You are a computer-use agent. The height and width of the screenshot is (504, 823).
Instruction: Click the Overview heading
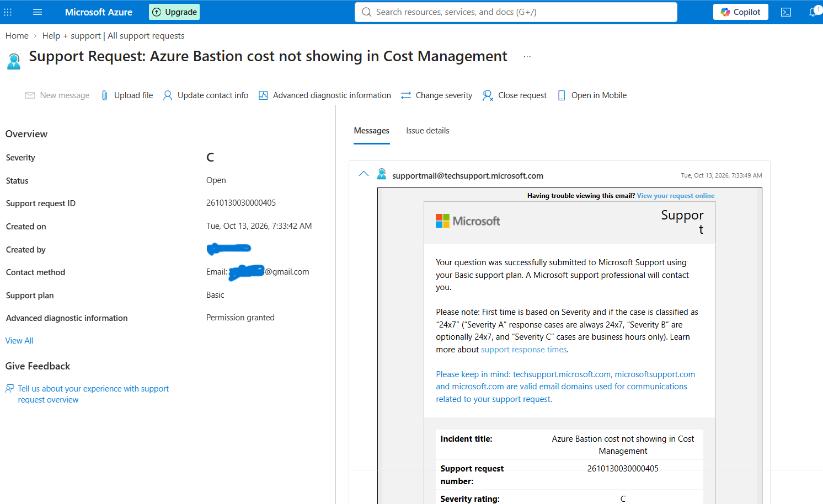(x=26, y=134)
